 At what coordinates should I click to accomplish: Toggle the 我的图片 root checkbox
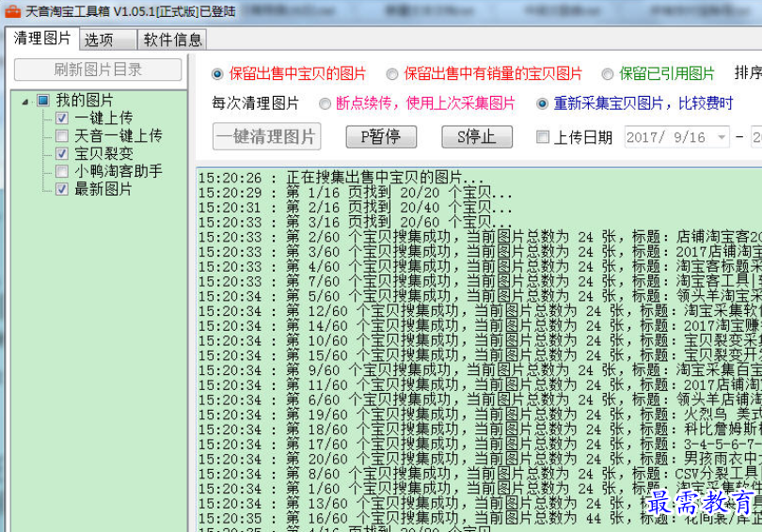pos(43,101)
